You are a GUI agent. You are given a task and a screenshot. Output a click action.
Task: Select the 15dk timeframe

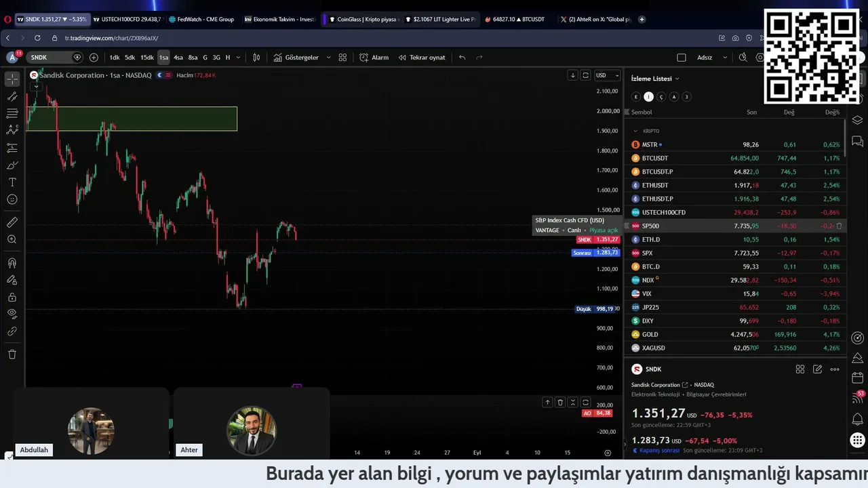[147, 58]
